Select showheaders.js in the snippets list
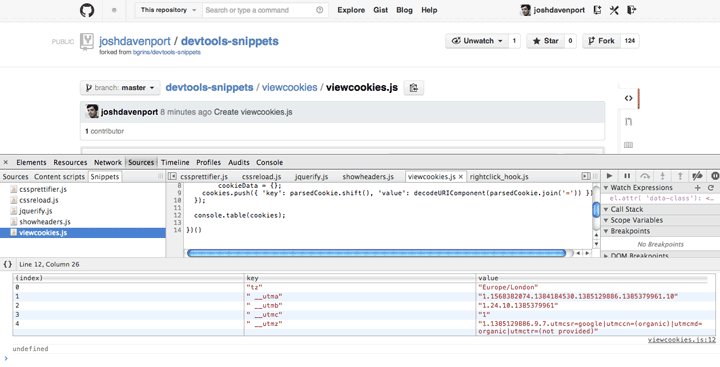 45,221
